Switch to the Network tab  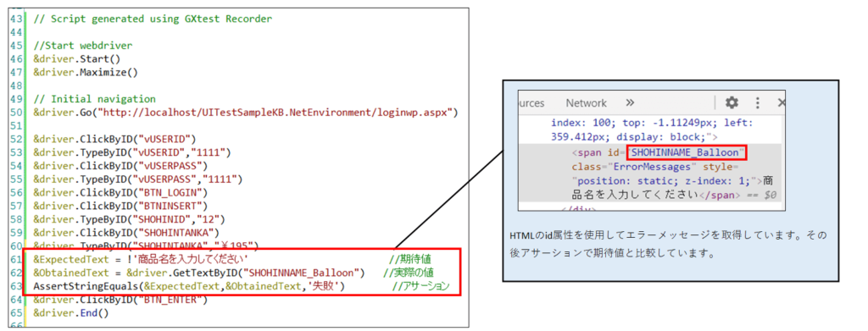click(x=586, y=102)
